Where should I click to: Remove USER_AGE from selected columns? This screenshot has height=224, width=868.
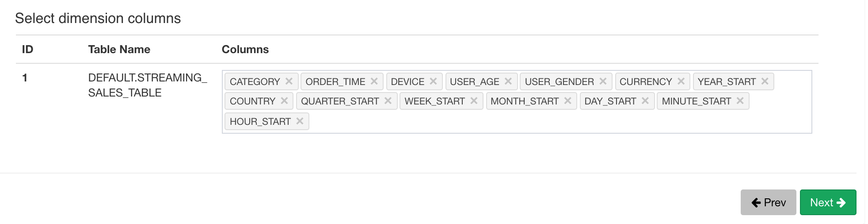(x=508, y=81)
